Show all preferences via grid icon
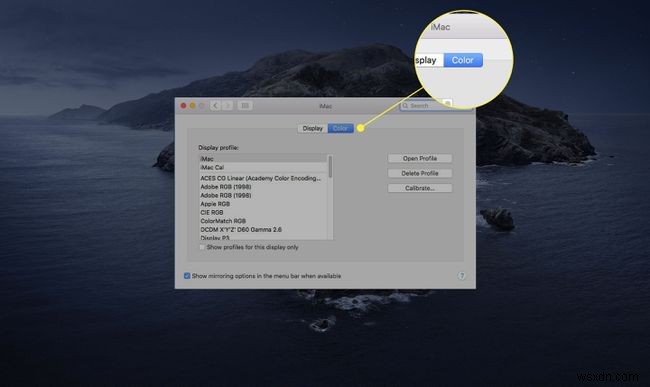The image size is (650, 387). 245,106
